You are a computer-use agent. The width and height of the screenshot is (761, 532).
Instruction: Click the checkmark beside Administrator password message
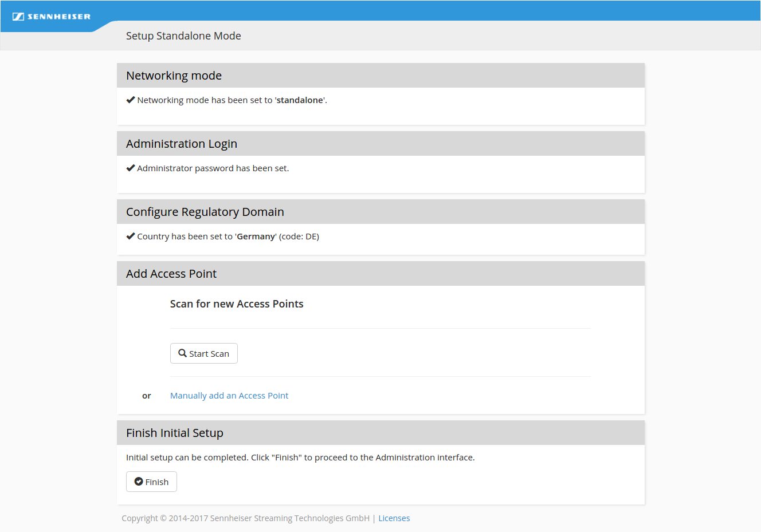[x=131, y=168]
